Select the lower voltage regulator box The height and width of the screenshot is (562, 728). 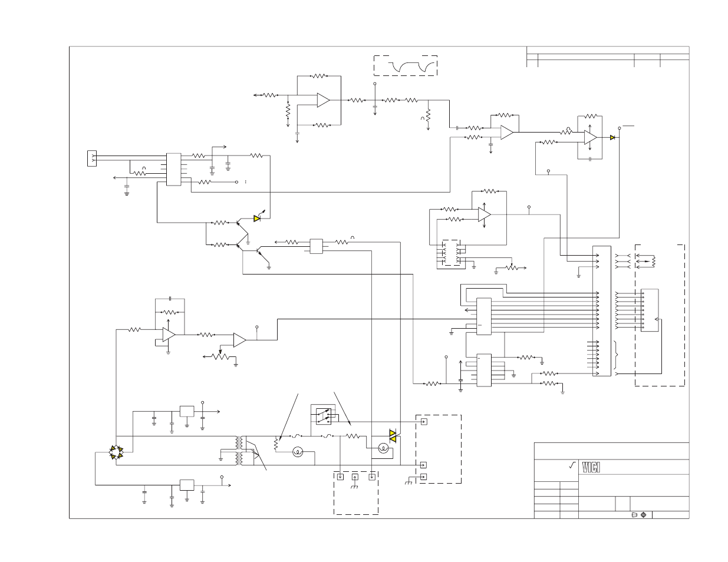[187, 485]
